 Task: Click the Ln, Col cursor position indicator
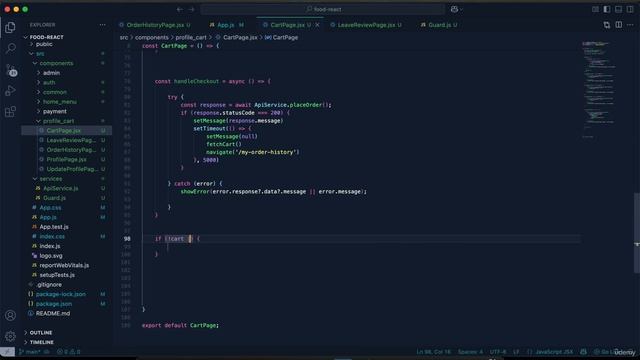(433, 351)
